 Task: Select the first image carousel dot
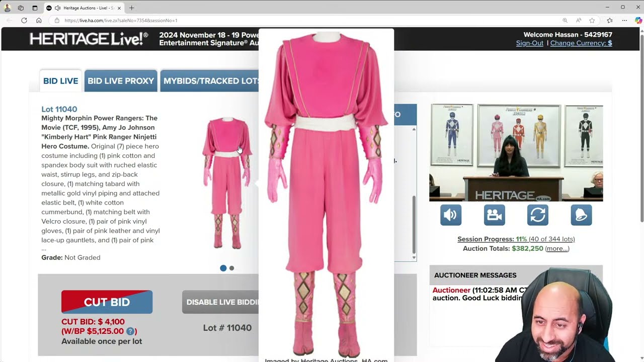pos(223,268)
